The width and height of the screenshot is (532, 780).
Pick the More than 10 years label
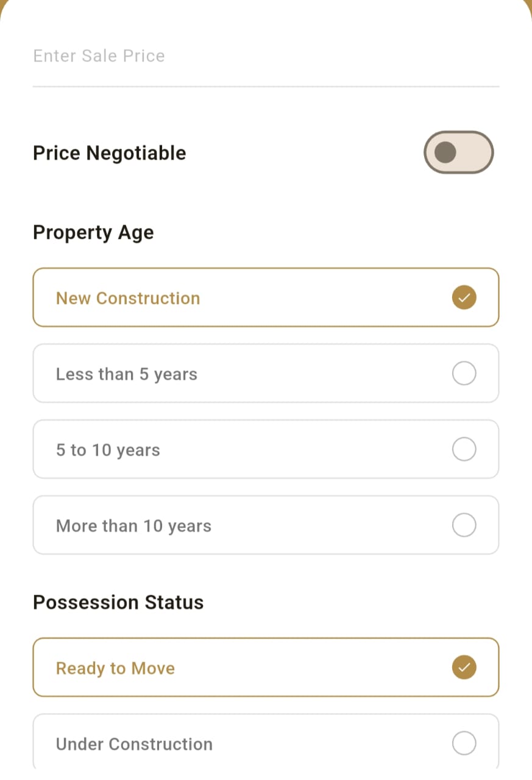coord(133,526)
